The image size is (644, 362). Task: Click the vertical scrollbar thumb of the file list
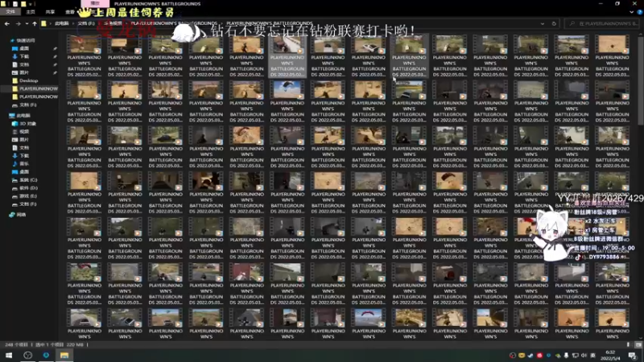[x=640, y=82]
